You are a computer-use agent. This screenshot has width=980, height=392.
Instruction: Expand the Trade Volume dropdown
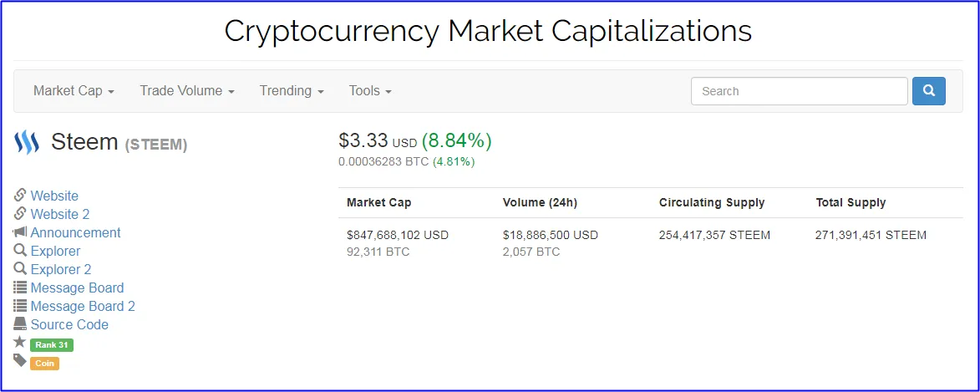[x=187, y=90]
